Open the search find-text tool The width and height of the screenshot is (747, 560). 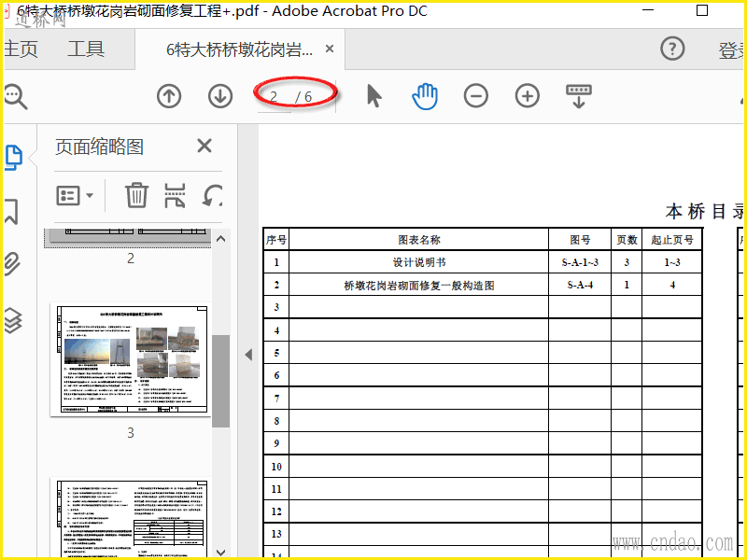coord(16,97)
